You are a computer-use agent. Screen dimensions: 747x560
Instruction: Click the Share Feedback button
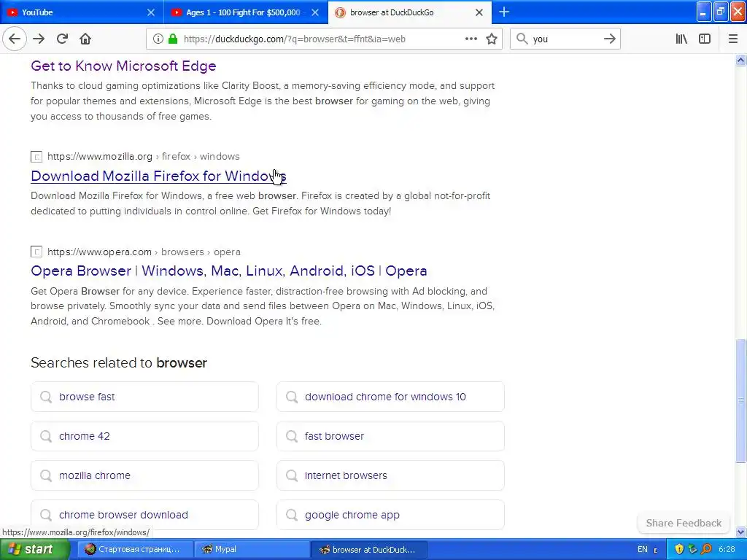coord(684,523)
